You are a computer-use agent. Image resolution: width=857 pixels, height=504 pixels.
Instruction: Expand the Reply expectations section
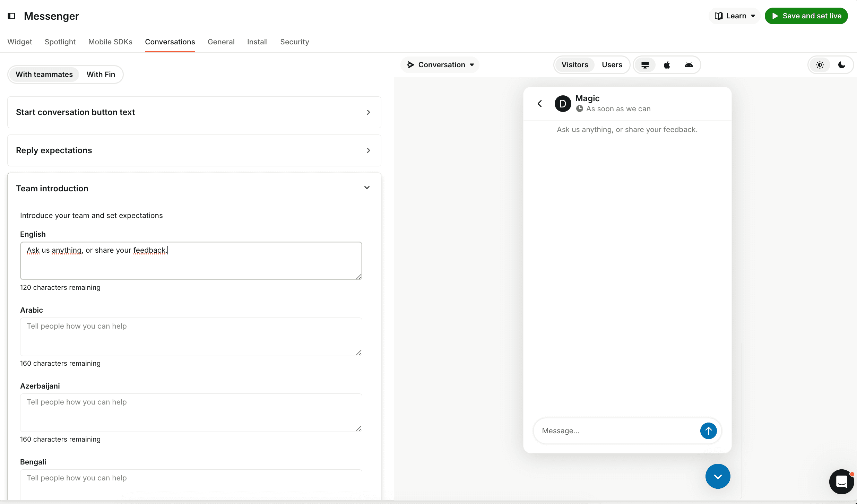pos(194,150)
